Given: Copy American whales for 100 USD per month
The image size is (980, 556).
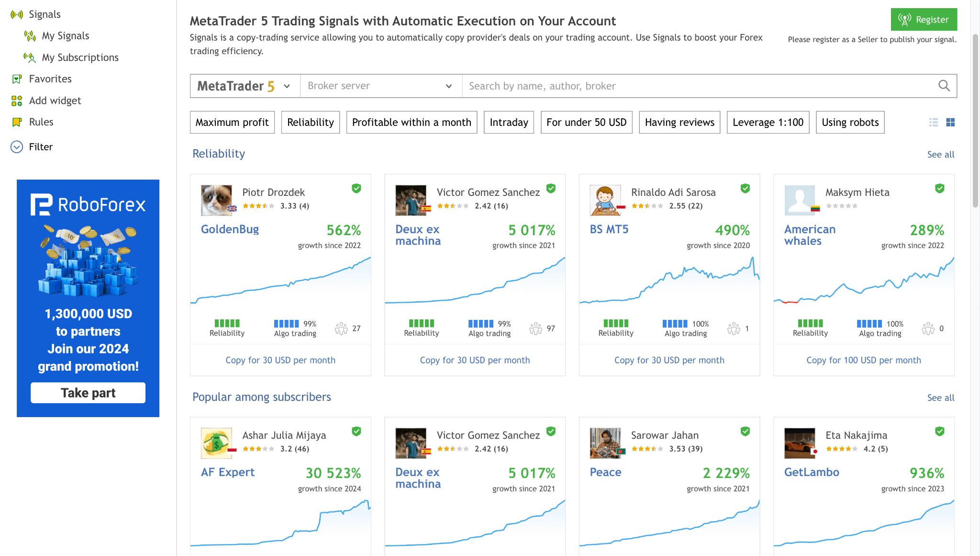Looking at the screenshot, I should (864, 360).
